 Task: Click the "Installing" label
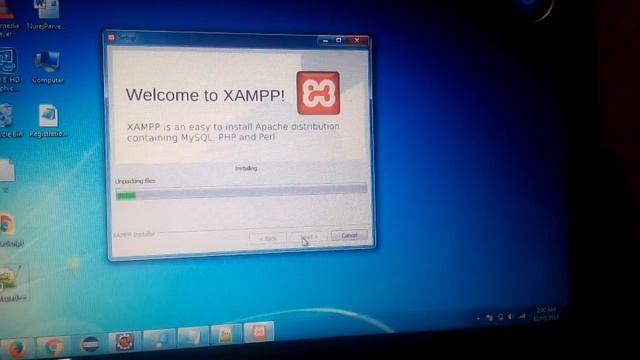click(246, 168)
